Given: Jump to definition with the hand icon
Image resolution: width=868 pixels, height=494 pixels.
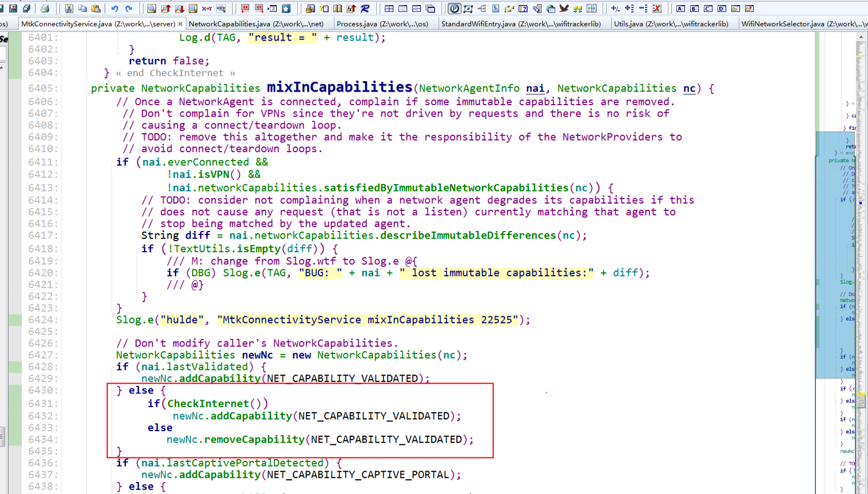Looking at the screenshot, I should click(x=309, y=9).
